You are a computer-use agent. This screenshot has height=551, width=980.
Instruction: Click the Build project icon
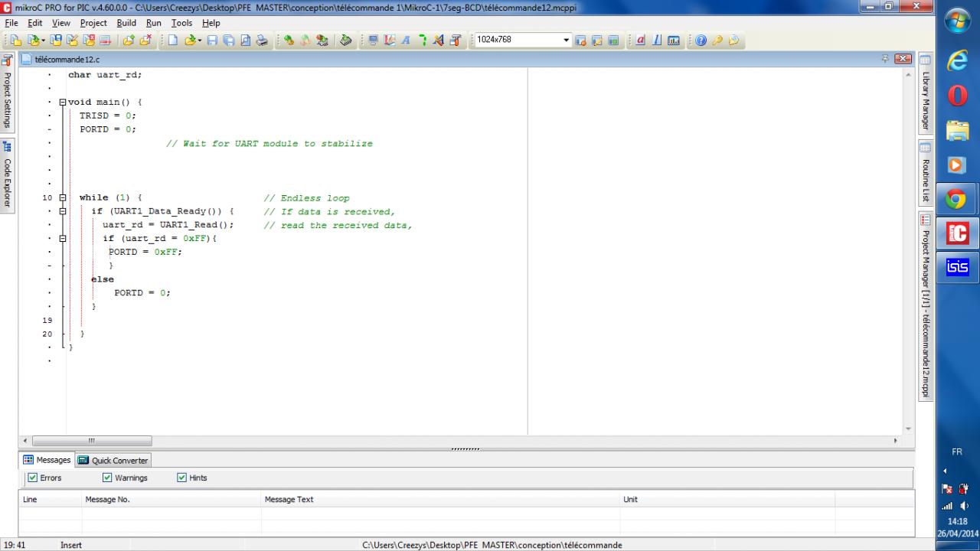pyautogui.click(x=289, y=40)
